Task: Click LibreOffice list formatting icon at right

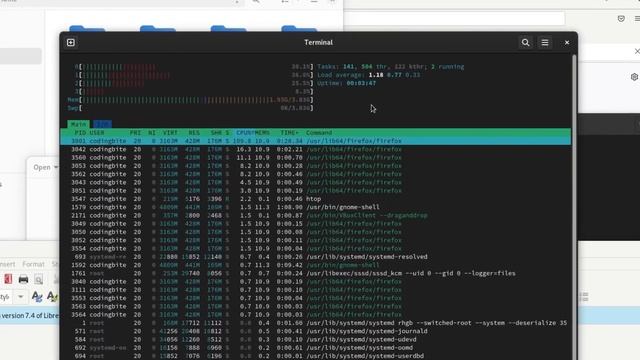Action: click(x=584, y=297)
